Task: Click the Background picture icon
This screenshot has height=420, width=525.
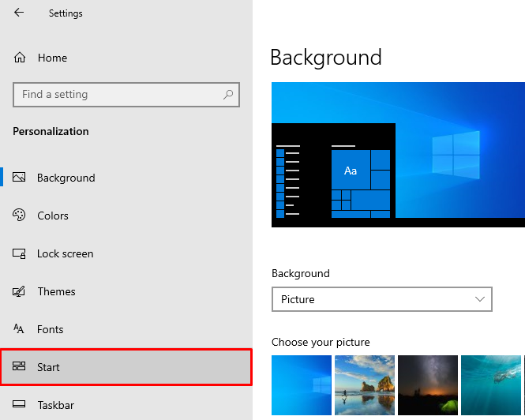Action: pyautogui.click(x=19, y=177)
